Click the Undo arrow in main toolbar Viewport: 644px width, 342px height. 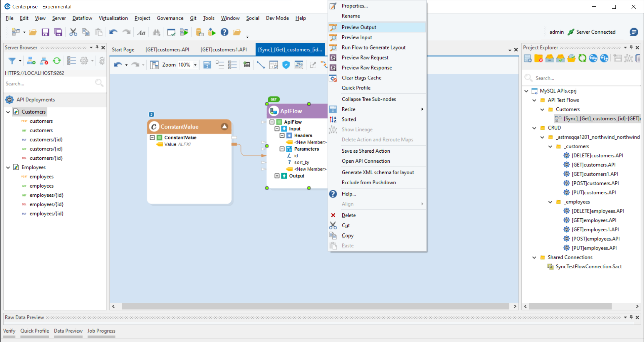click(113, 32)
